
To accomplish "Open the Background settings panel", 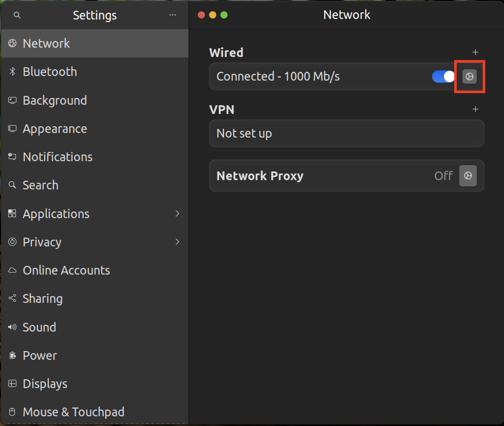I will (55, 100).
